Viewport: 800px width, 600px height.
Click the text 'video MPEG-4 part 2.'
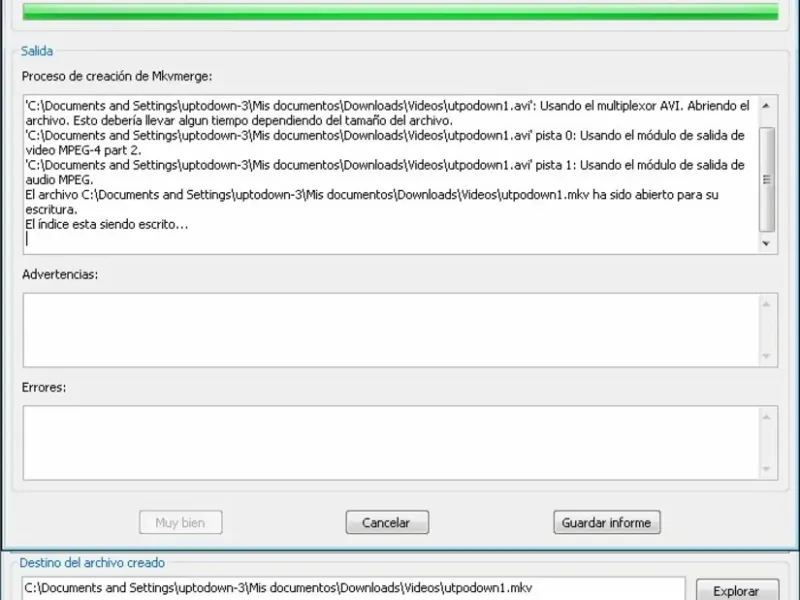[x=83, y=151]
